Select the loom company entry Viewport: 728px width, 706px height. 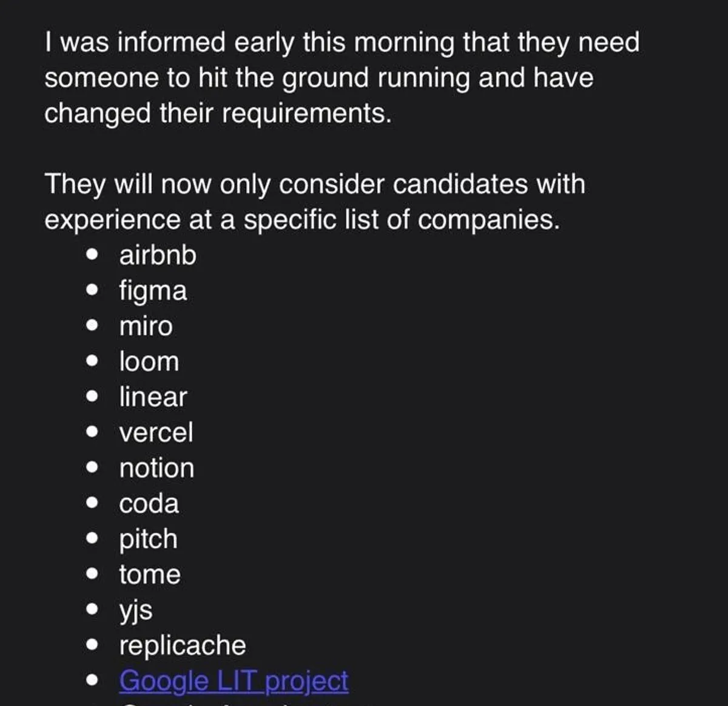coord(149,362)
